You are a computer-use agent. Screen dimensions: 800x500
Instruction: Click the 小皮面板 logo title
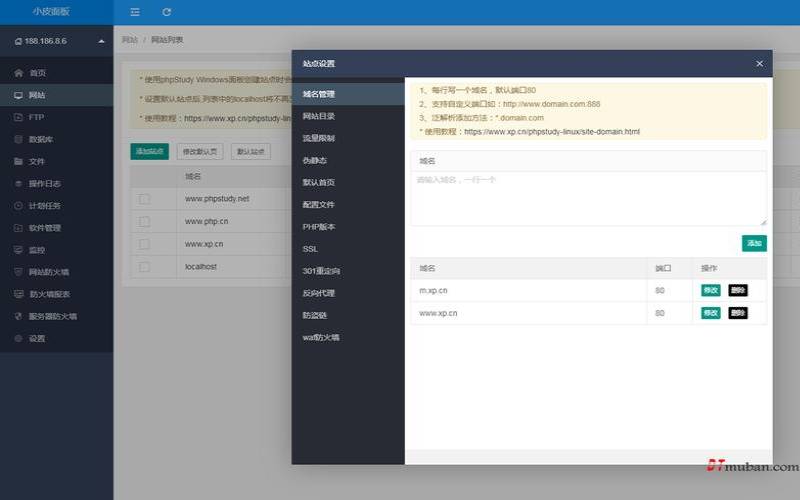(51, 12)
